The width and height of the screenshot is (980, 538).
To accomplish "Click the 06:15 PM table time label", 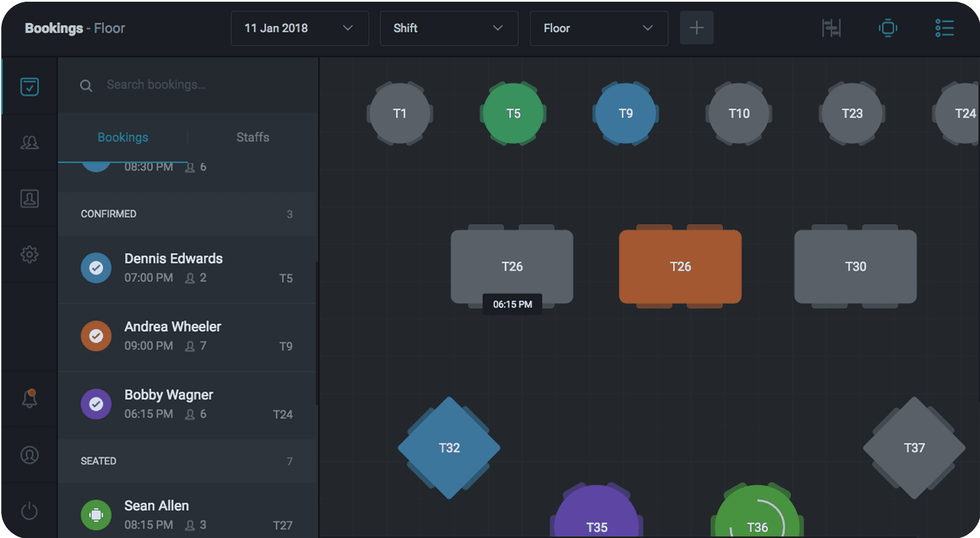I will click(513, 305).
